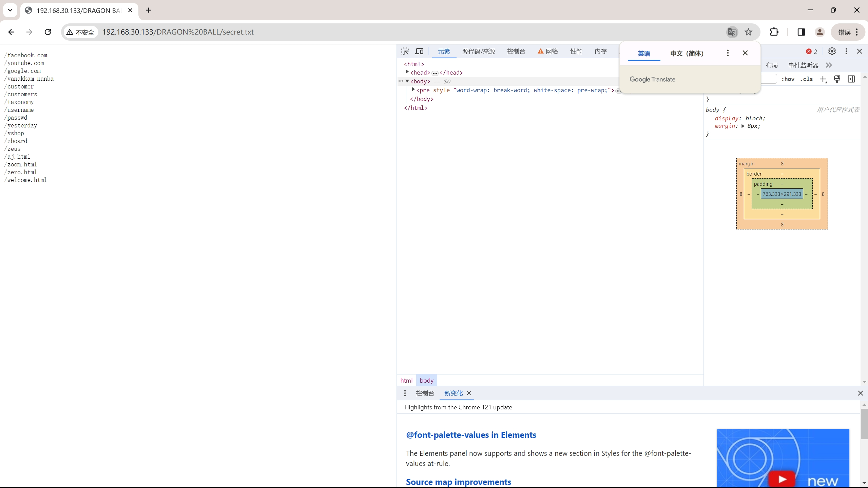Toggle the .cls element classes panel
868x488 pixels.
(806, 79)
